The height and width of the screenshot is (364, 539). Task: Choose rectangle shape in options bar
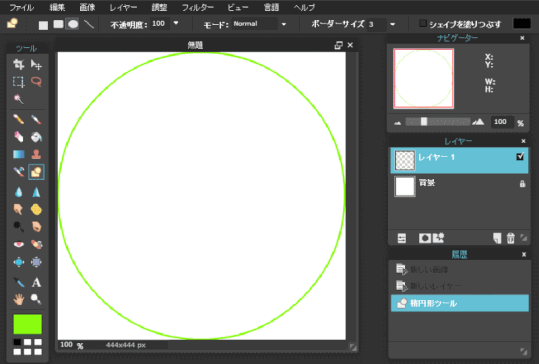click(x=43, y=25)
